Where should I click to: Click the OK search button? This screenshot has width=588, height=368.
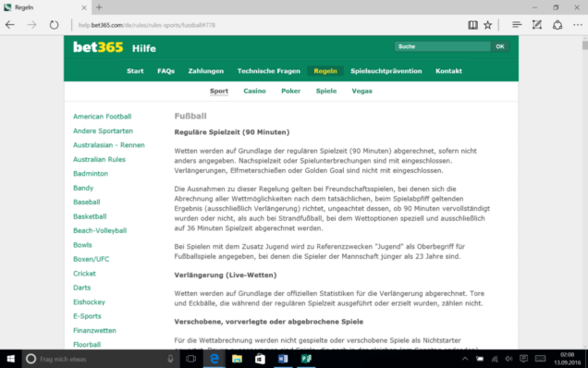click(500, 46)
